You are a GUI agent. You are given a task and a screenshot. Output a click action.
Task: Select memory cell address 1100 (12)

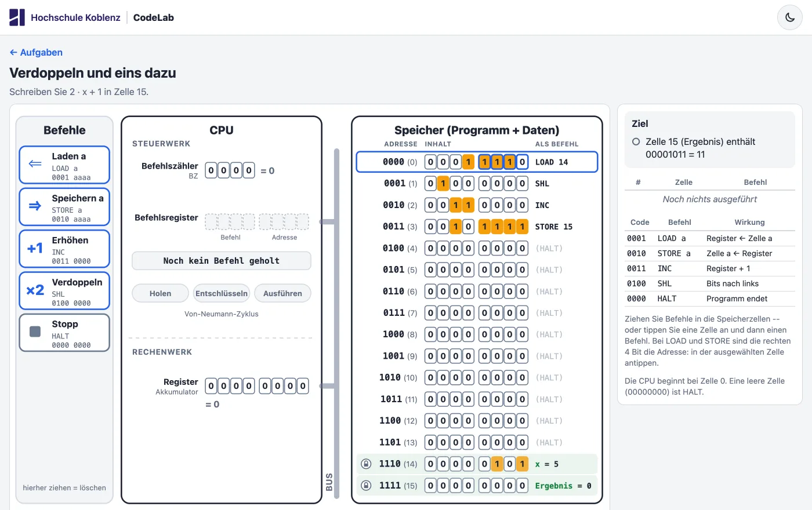[398, 421]
